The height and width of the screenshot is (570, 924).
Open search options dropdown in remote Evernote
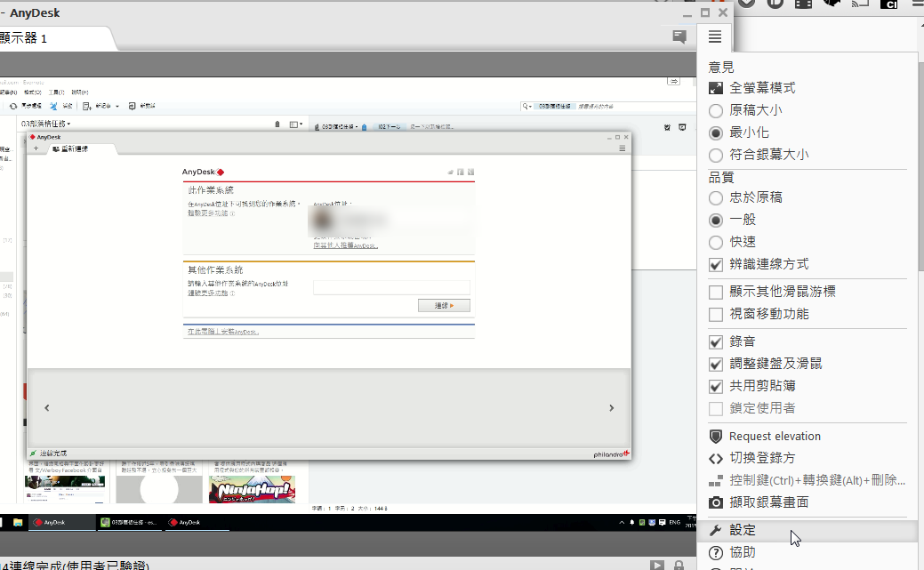(526, 106)
